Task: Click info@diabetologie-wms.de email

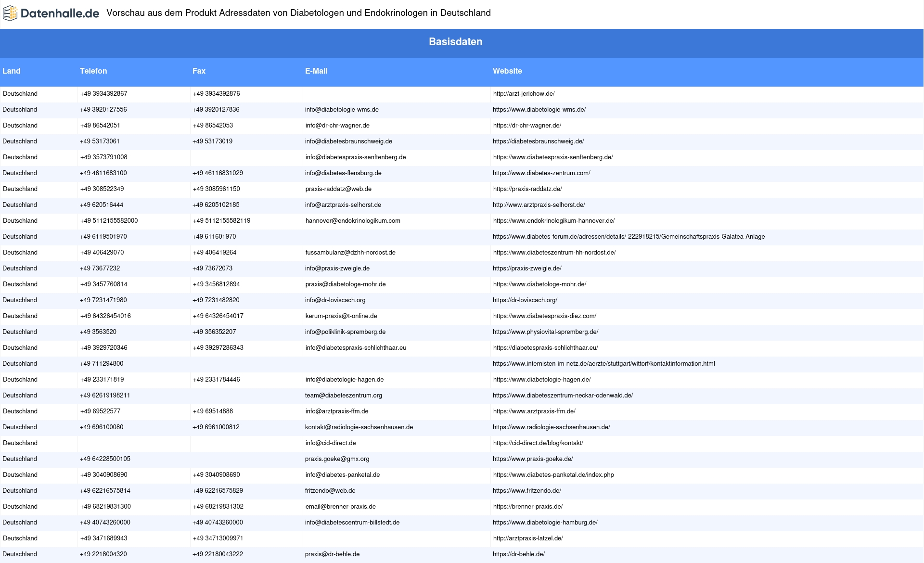Action: coord(342,110)
